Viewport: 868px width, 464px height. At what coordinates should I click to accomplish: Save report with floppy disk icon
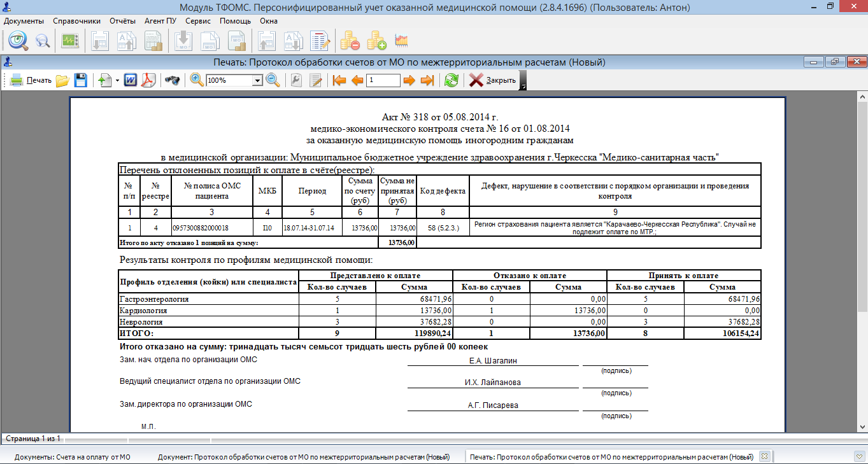[x=80, y=80]
